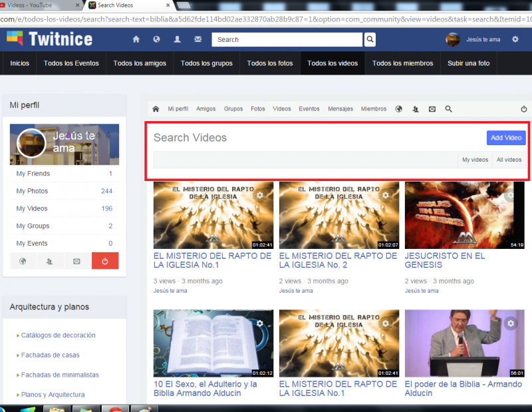Open Todos los miembros menu item
The height and width of the screenshot is (412, 532).
click(403, 63)
